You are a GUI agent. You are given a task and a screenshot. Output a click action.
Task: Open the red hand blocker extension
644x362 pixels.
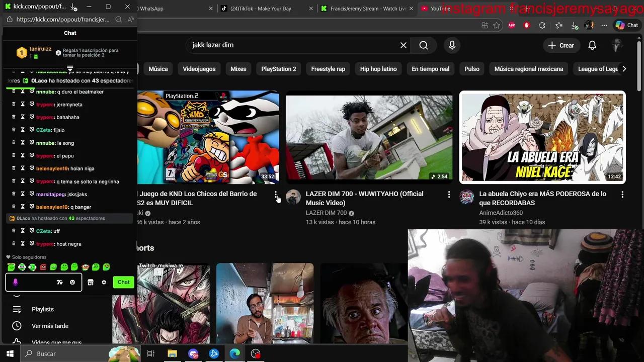click(x=527, y=25)
